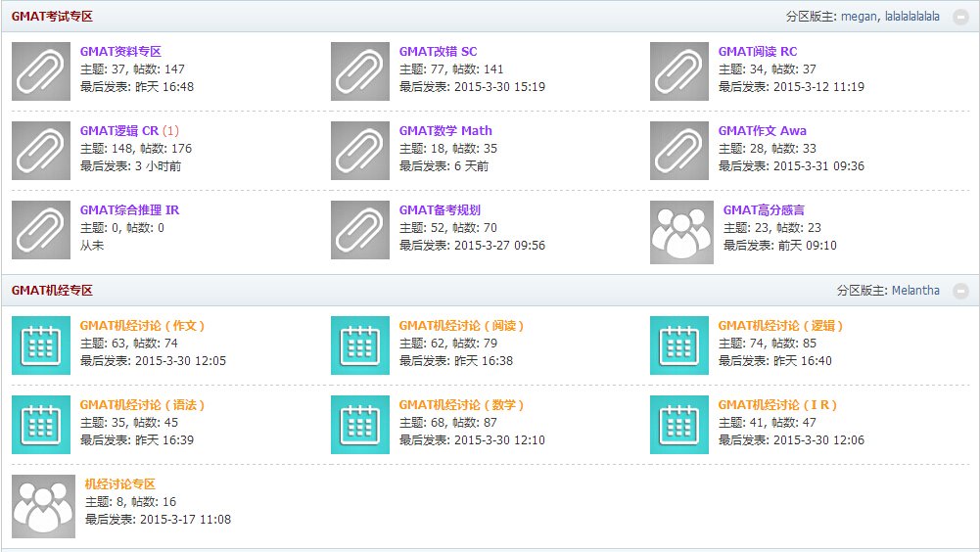This screenshot has height=552, width=980.
Task: View moderator Melantha's profile
Action: point(915,291)
